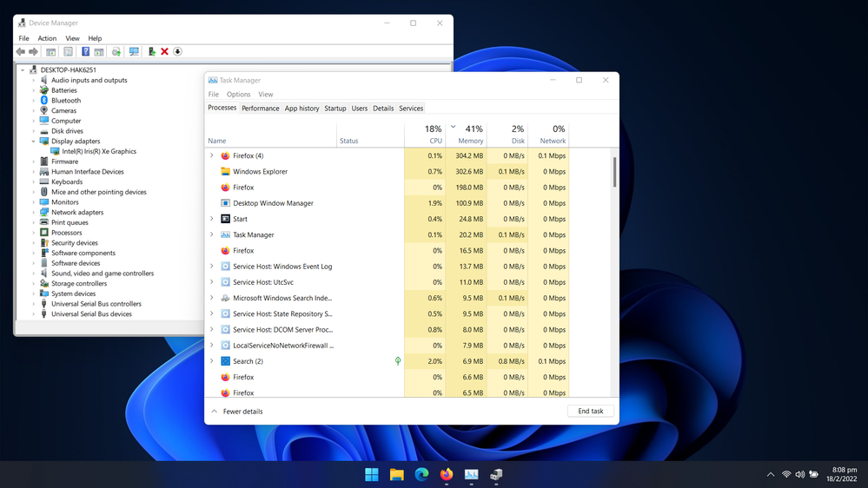The width and height of the screenshot is (868, 488).
Task: Click the Task Manager taskbar icon
Action: pyautogui.click(x=471, y=474)
